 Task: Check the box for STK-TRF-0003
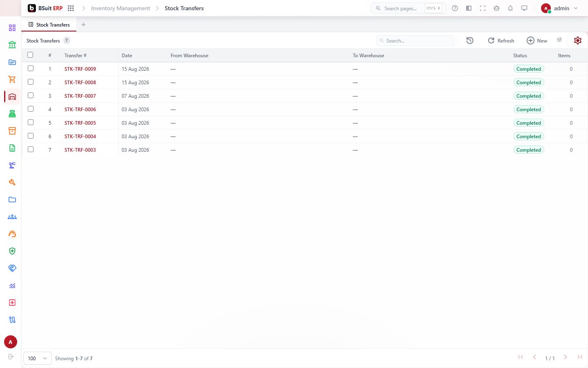(x=31, y=149)
